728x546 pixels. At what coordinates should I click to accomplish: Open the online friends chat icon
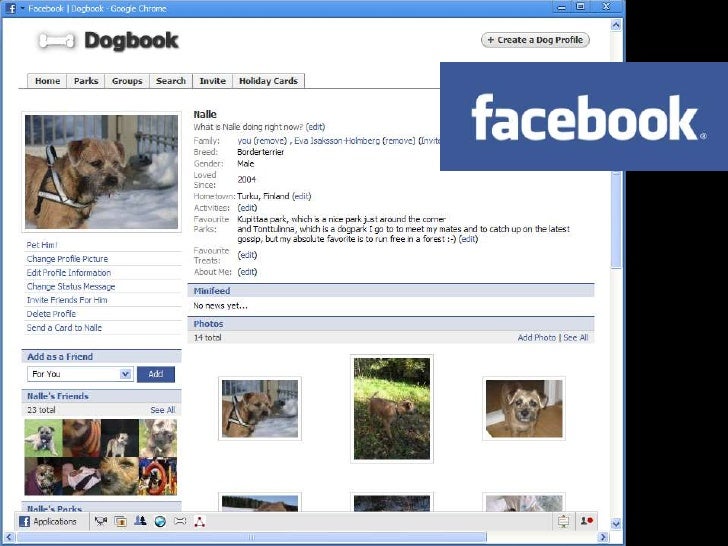point(586,521)
